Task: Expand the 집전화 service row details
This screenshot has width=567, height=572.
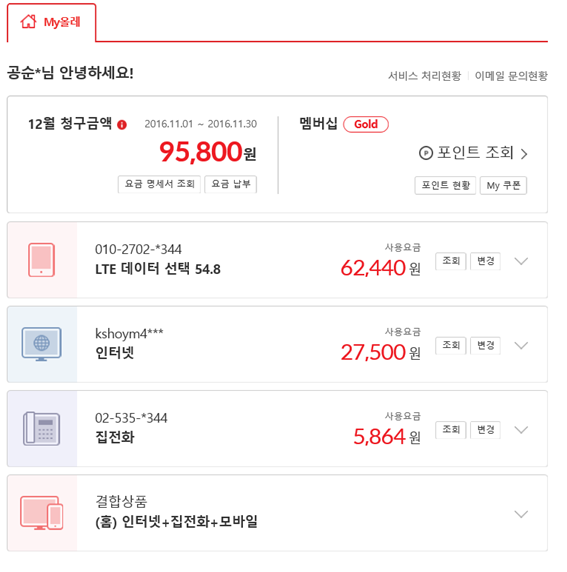Action: click(x=521, y=430)
